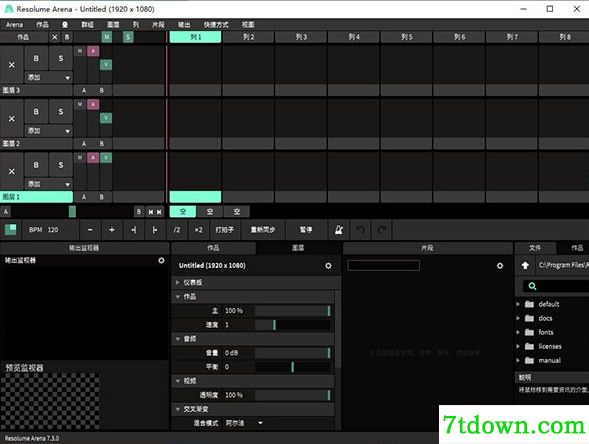Open the 快捷方式 shortcuts menu
The width and height of the screenshot is (589, 444).
216,25
